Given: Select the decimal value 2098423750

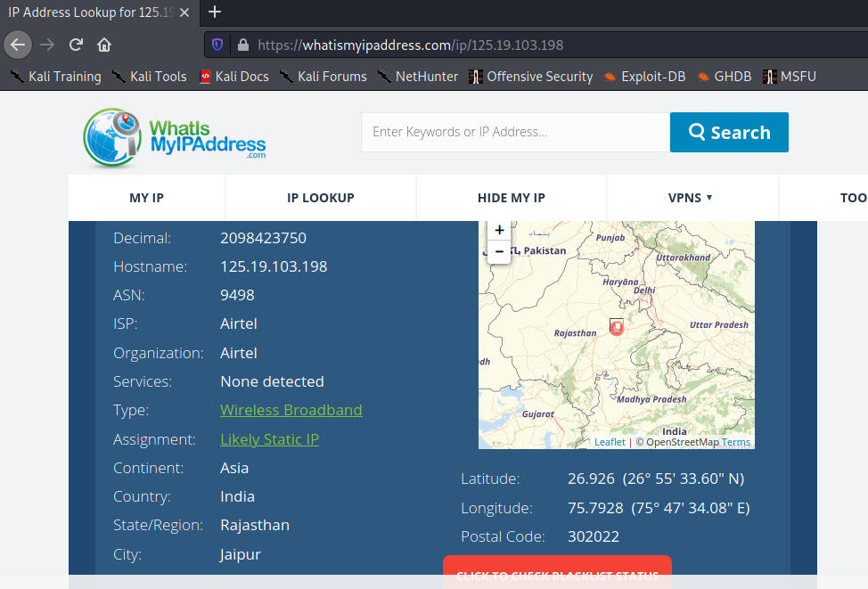Looking at the screenshot, I should [x=263, y=238].
